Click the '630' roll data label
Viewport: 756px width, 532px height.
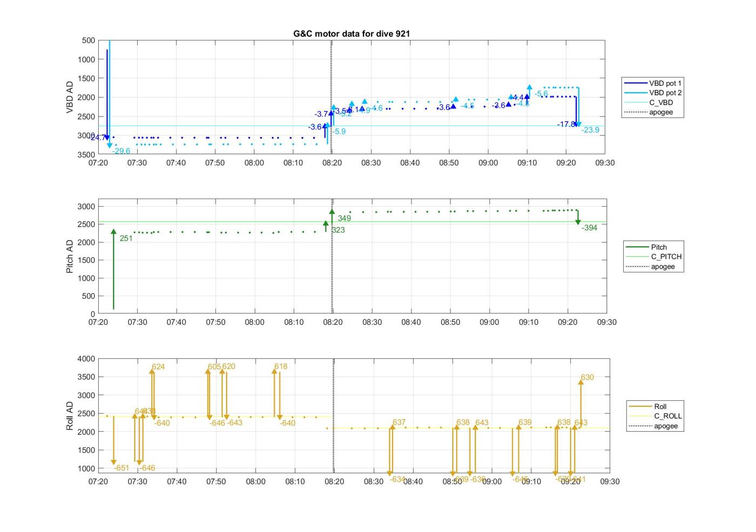click(x=587, y=377)
